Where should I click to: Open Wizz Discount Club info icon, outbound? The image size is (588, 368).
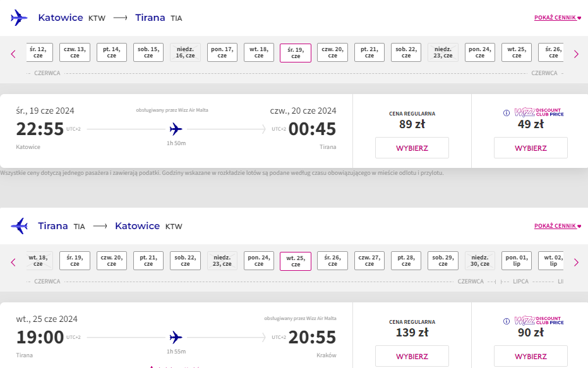click(x=507, y=113)
